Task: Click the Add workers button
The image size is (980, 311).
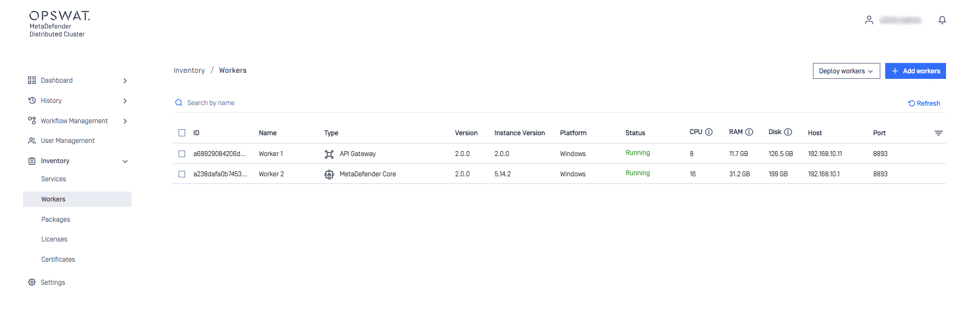Action: (x=915, y=71)
